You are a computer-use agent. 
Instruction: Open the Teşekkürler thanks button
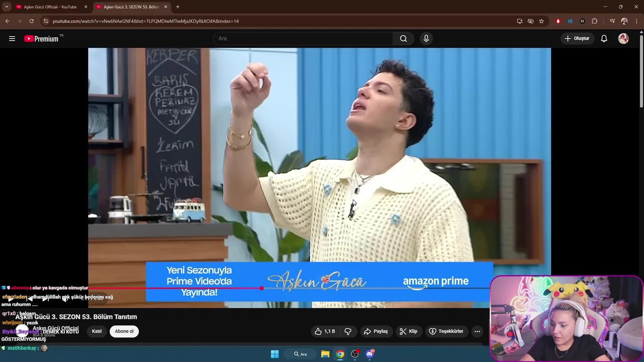coord(446,331)
